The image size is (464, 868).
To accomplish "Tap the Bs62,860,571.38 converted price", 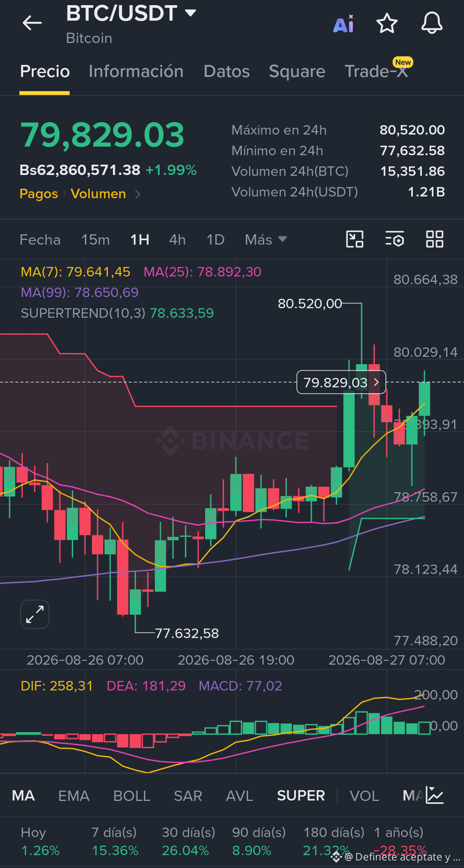I will [x=80, y=170].
